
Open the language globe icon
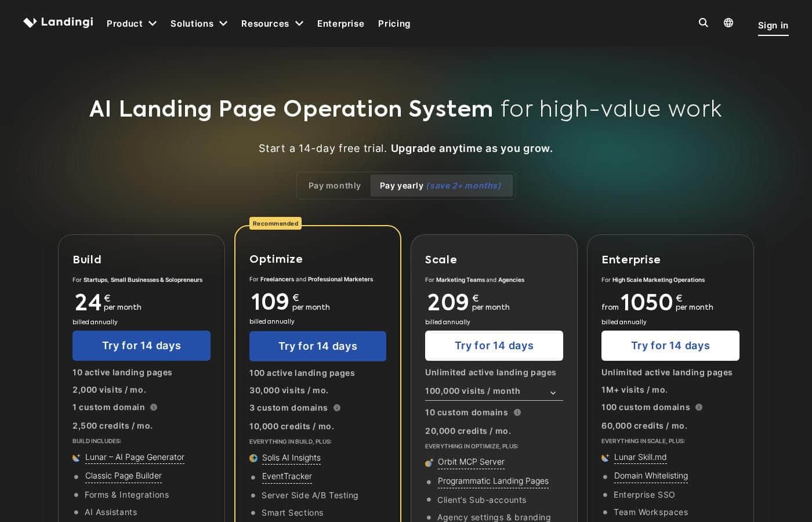[728, 23]
